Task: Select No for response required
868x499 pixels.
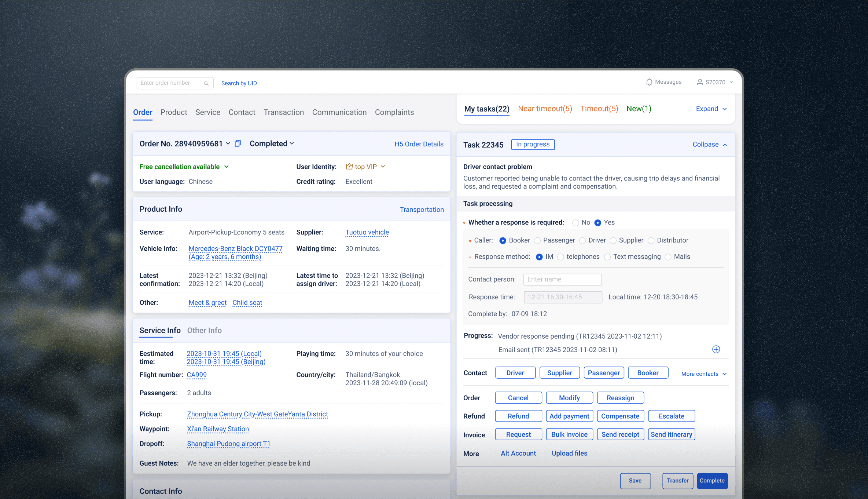Action: pyautogui.click(x=575, y=223)
